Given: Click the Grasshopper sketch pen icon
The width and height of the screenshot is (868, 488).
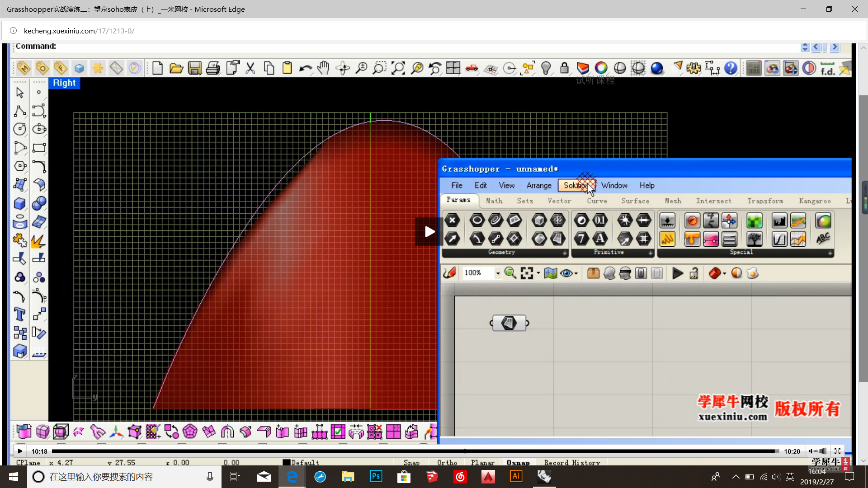Looking at the screenshot, I should coord(450,273).
